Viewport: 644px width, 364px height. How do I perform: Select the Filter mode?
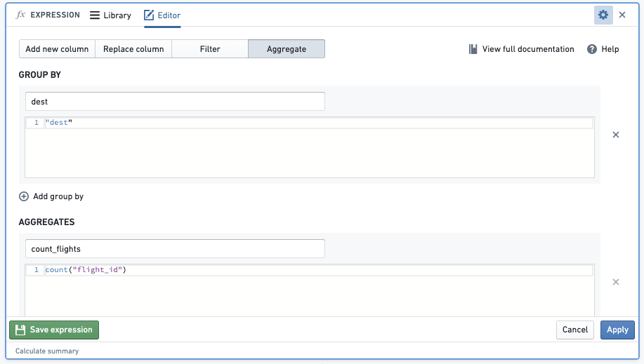point(210,49)
